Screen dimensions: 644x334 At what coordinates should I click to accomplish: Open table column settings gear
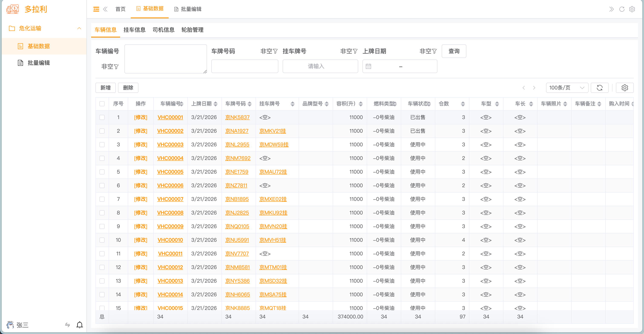(625, 88)
